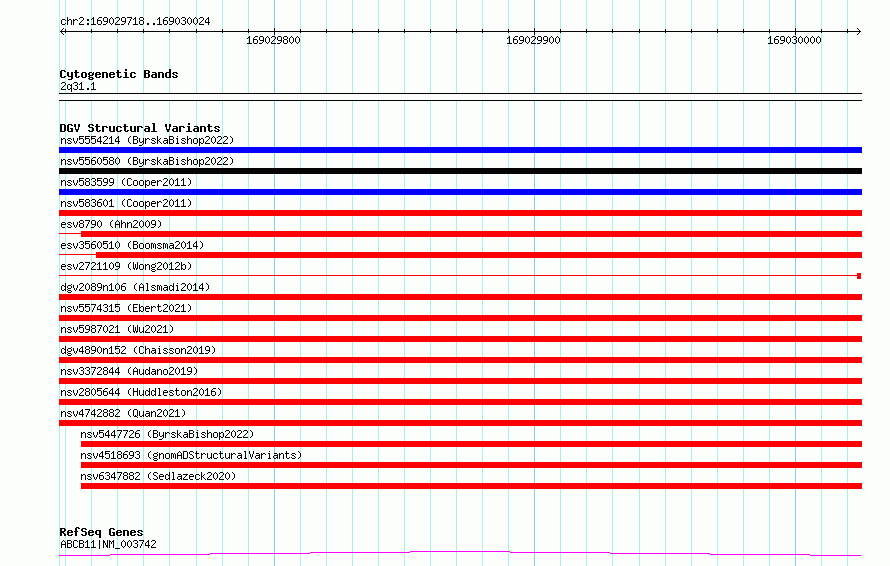Click the 2q31.1 band label
This screenshot has height=566, width=890.
(x=78, y=86)
